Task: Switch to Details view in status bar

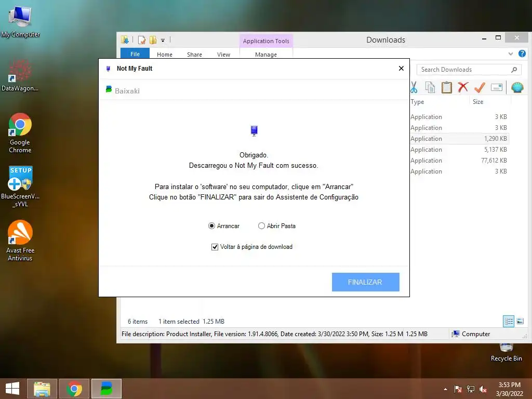Action: pyautogui.click(x=509, y=321)
